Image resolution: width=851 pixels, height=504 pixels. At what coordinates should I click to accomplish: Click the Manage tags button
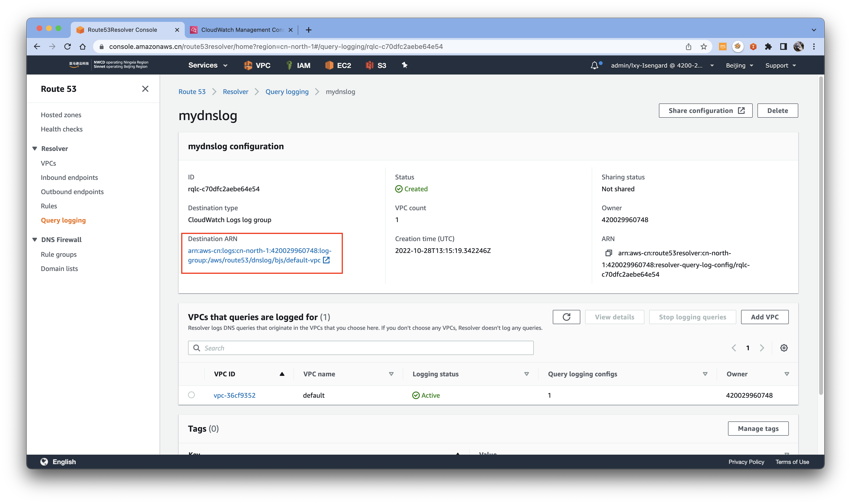click(758, 429)
